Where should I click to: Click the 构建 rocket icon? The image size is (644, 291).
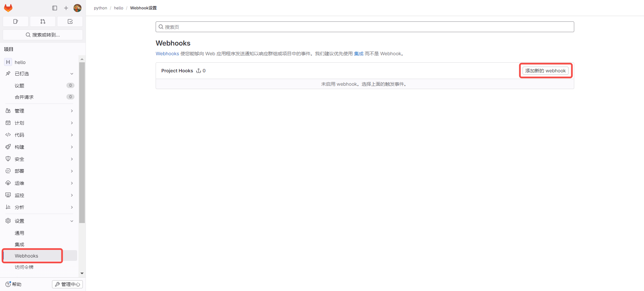[8, 147]
